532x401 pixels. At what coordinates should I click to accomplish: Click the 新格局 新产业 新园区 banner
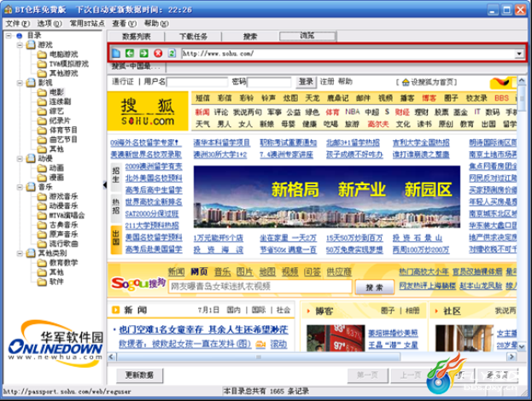[327, 196]
